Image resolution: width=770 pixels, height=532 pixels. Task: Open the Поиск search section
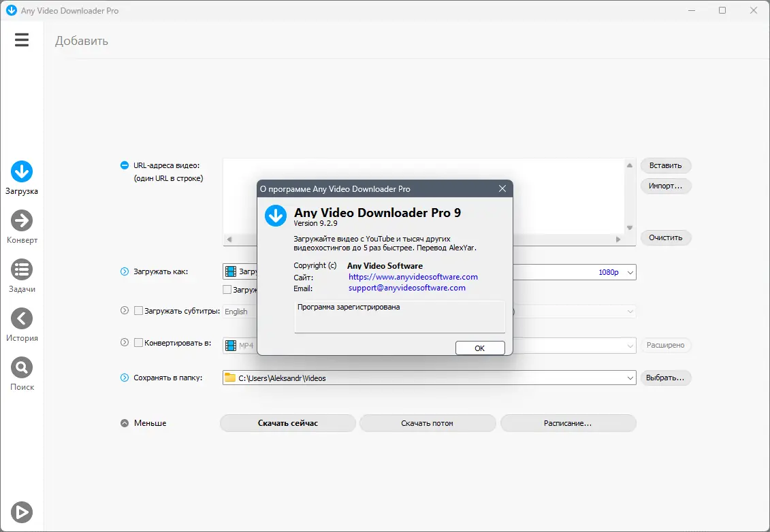(22, 374)
